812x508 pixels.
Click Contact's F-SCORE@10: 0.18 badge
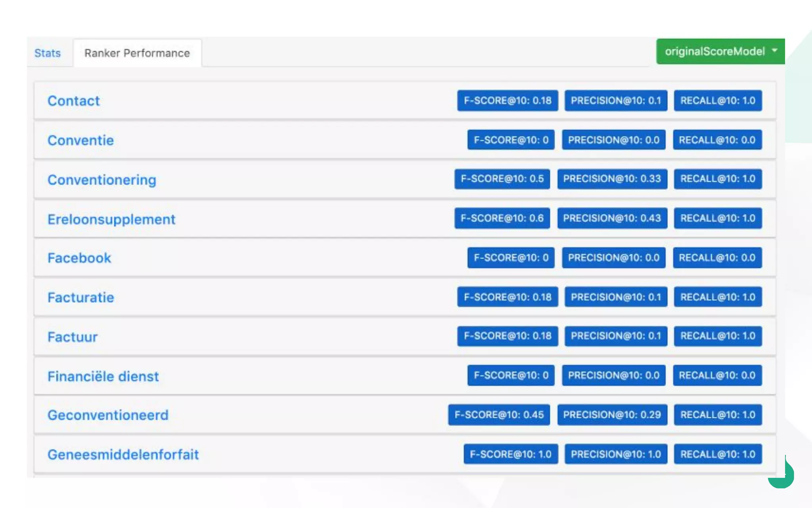pos(507,100)
